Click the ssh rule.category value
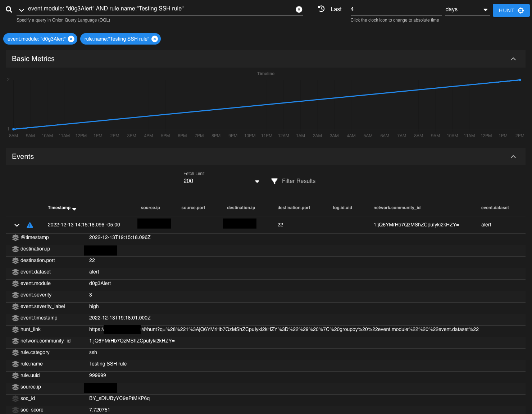 93,352
